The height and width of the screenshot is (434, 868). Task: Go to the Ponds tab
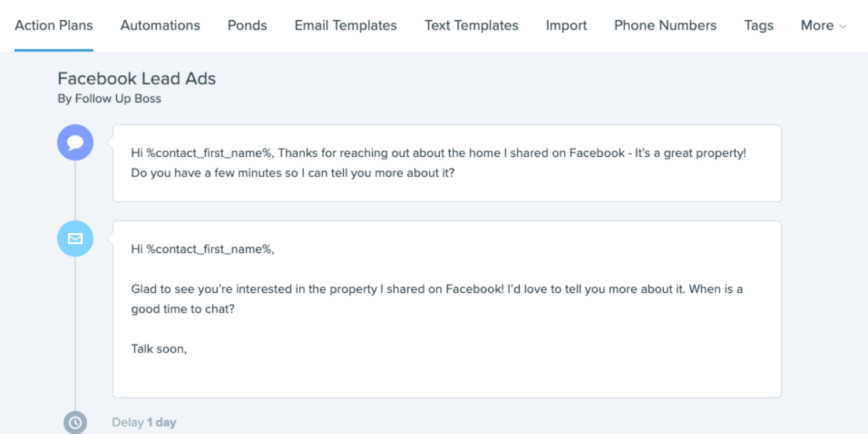[247, 25]
